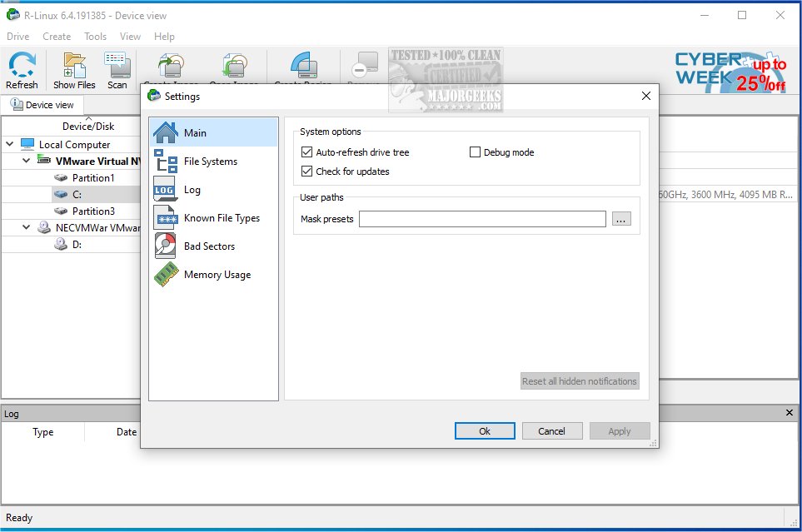Screen dimensions: 802x532
Task: Open Bad Sectors settings icon
Action: tap(165, 246)
